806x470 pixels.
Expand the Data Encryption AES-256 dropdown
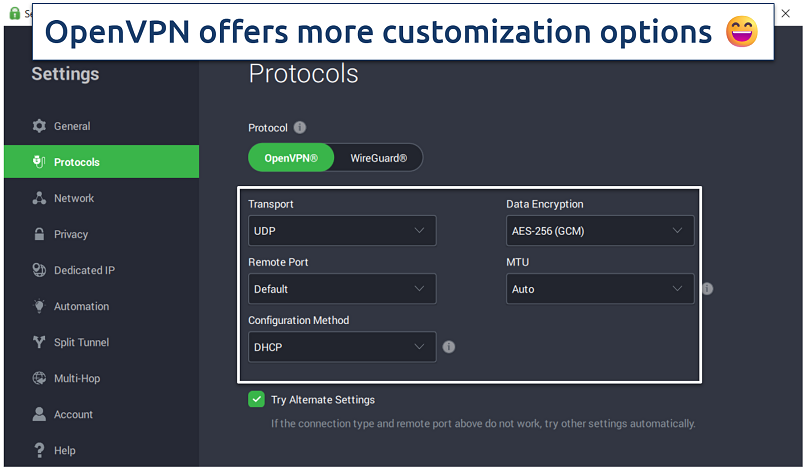(x=600, y=231)
